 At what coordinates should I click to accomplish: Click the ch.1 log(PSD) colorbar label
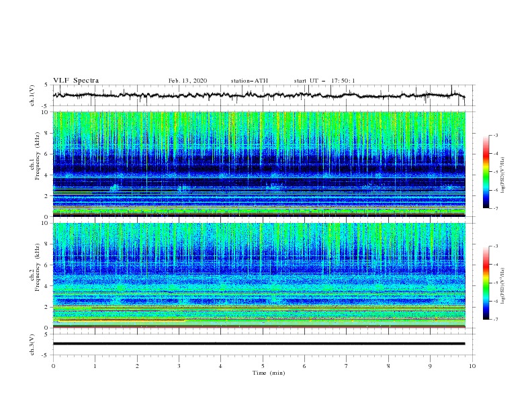tap(502, 175)
